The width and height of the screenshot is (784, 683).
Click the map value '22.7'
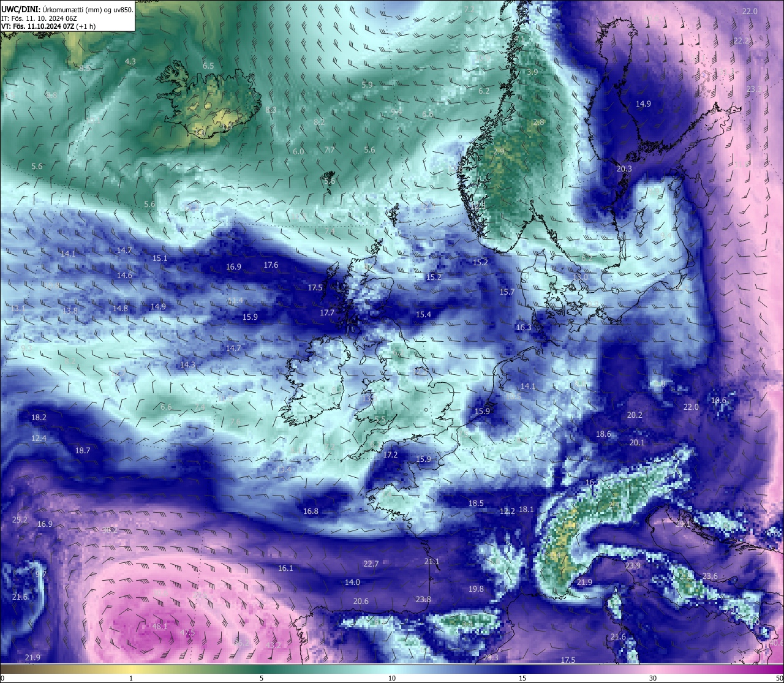coord(371,564)
